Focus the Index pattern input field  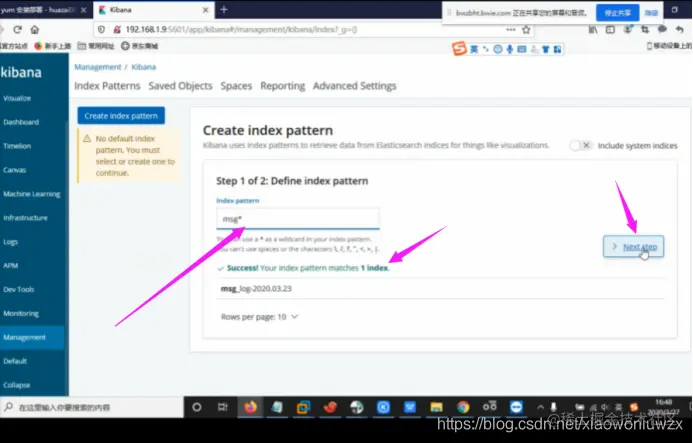(x=298, y=218)
